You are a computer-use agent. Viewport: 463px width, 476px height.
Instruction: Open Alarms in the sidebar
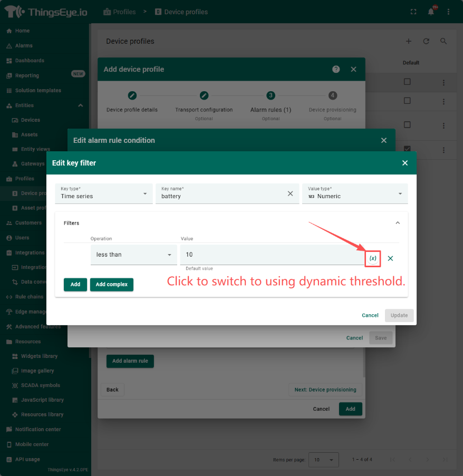point(24,46)
